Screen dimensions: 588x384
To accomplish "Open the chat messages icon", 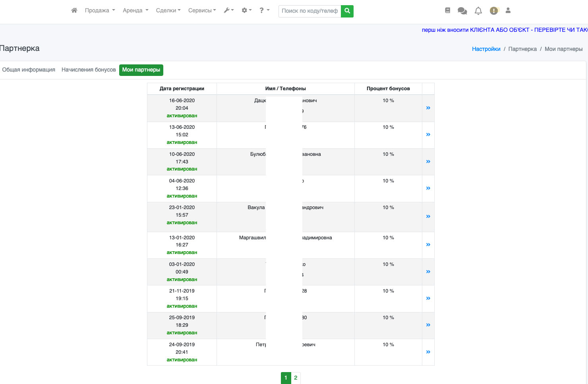I will click(462, 11).
